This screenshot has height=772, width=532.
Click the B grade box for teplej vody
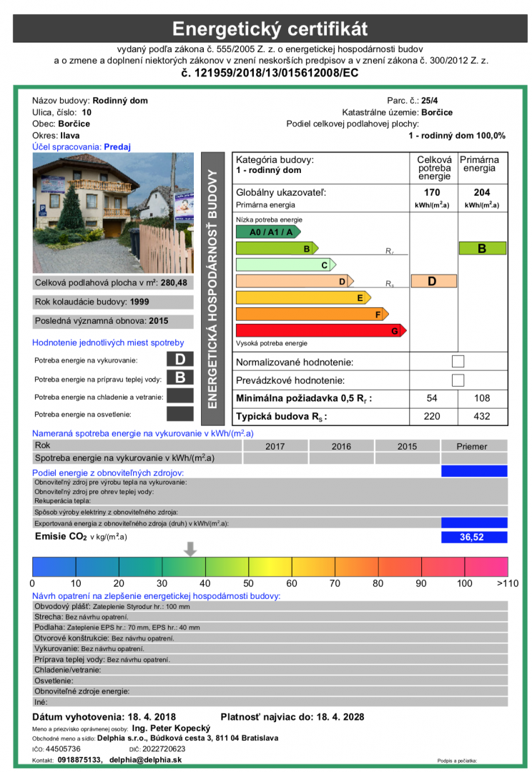[x=179, y=377]
